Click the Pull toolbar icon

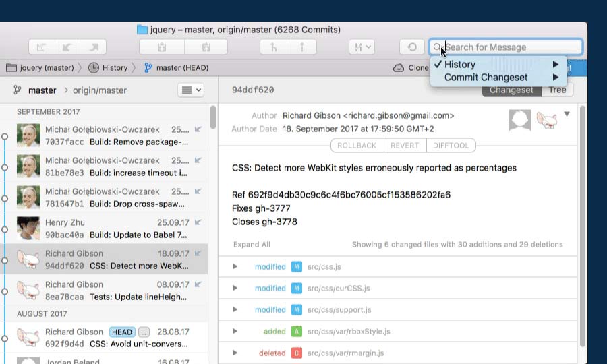coord(67,47)
